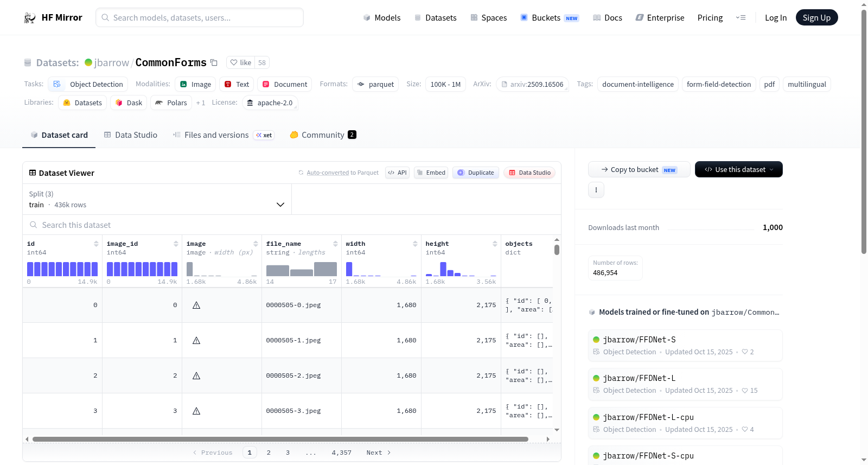Click the Copy to bucket button
Image resolution: width=868 pixels, height=465 pixels.
[x=639, y=169]
